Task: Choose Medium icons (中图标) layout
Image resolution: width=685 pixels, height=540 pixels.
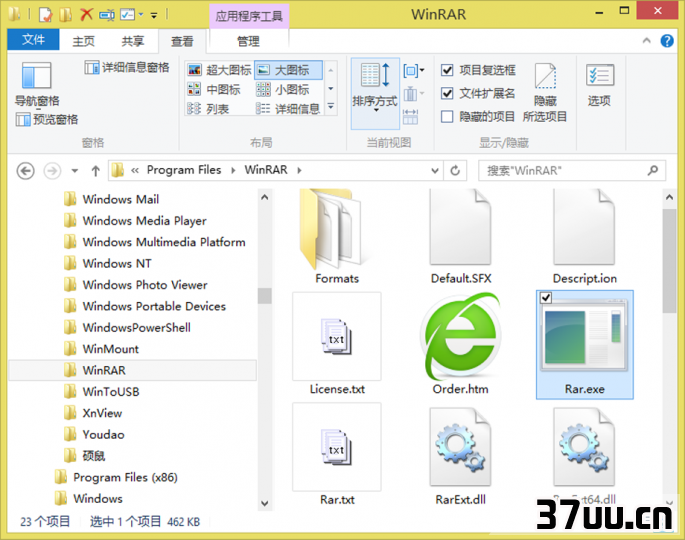Action: pos(214,90)
